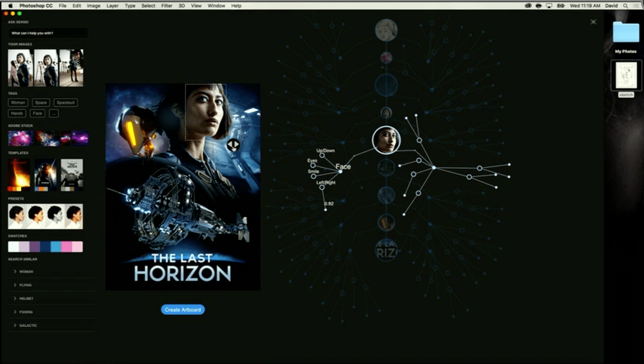Expand the GALACTIC search similar section
This screenshot has width=644, height=364.
[15, 325]
